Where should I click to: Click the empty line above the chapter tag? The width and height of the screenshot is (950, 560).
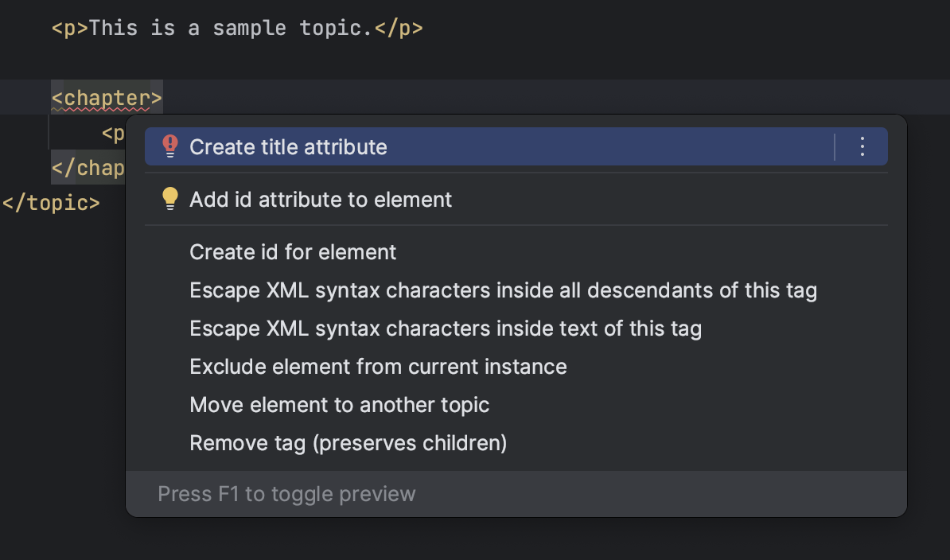[239, 63]
